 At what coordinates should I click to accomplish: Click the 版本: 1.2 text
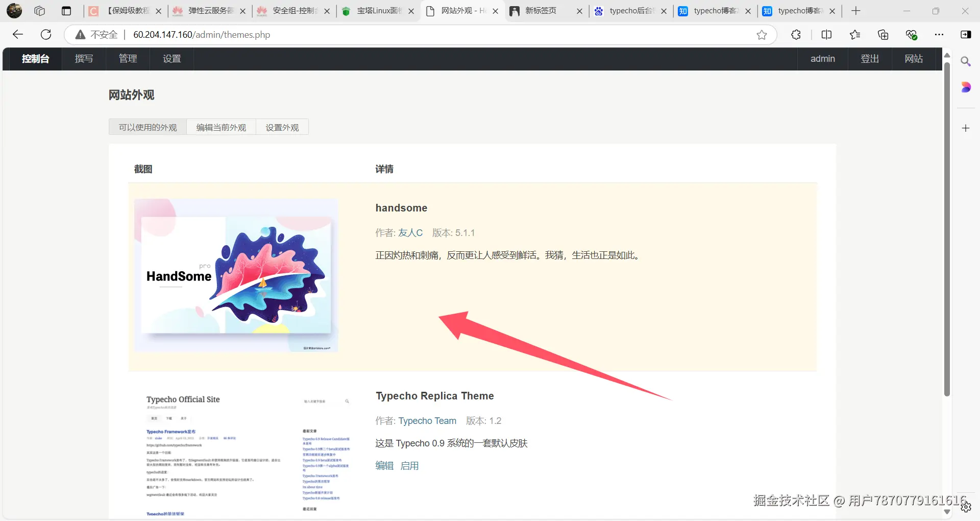483,421
